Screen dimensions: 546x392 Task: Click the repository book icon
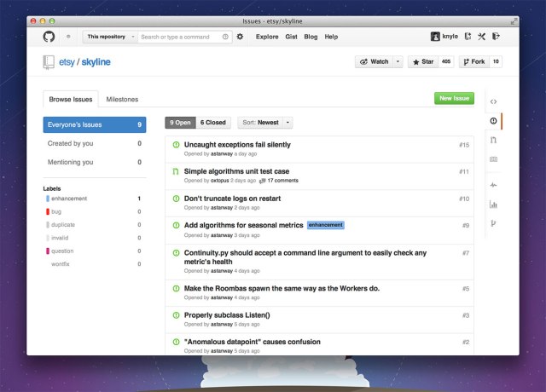(49, 62)
